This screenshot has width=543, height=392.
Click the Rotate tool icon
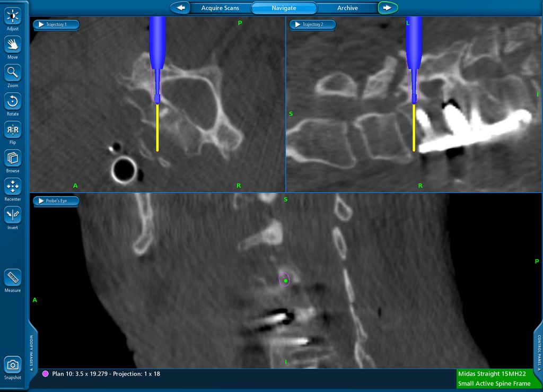13,101
